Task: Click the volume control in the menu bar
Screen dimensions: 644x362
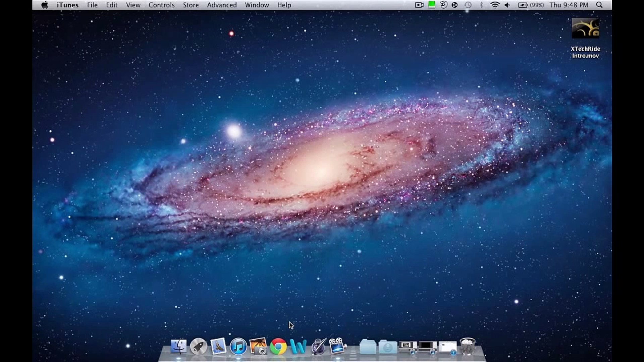Action: click(x=507, y=5)
